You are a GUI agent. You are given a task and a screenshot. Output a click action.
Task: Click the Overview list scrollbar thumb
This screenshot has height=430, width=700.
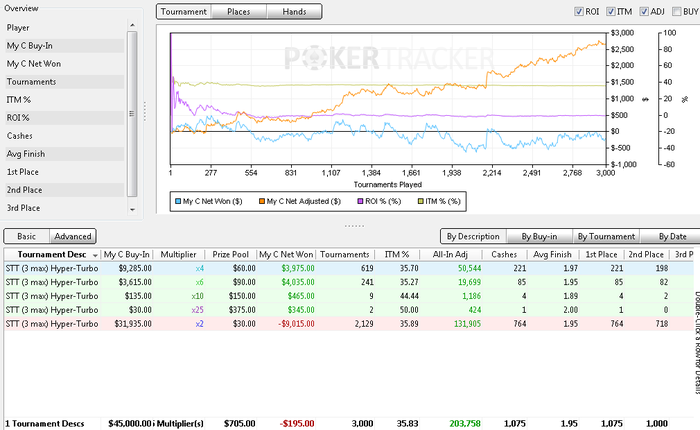132,114
